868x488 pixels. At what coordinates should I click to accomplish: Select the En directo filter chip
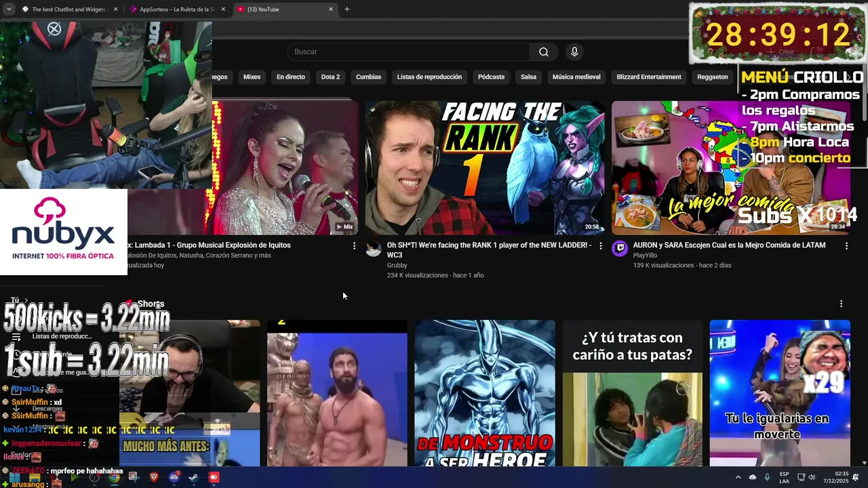(291, 77)
